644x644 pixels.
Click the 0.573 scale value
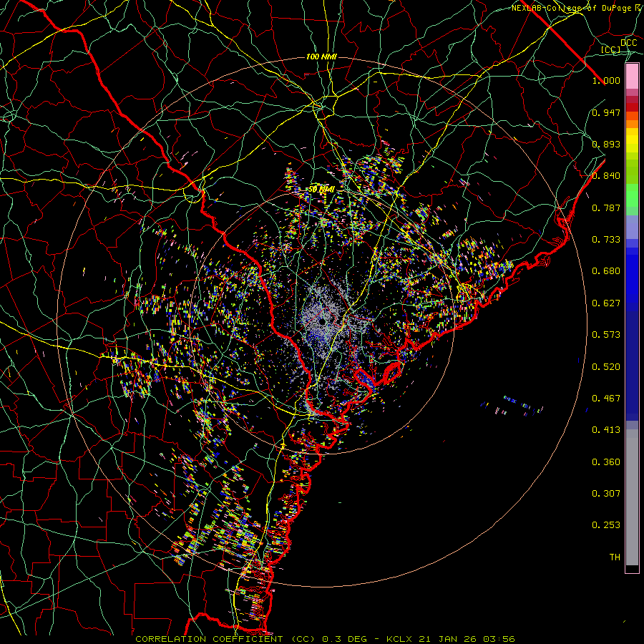[x=606, y=335]
